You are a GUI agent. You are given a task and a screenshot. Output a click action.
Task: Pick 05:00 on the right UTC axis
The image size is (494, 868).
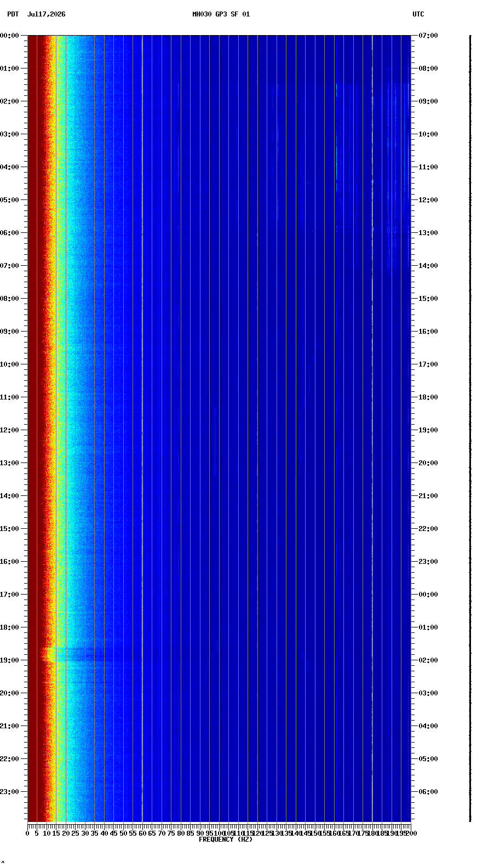coord(428,759)
